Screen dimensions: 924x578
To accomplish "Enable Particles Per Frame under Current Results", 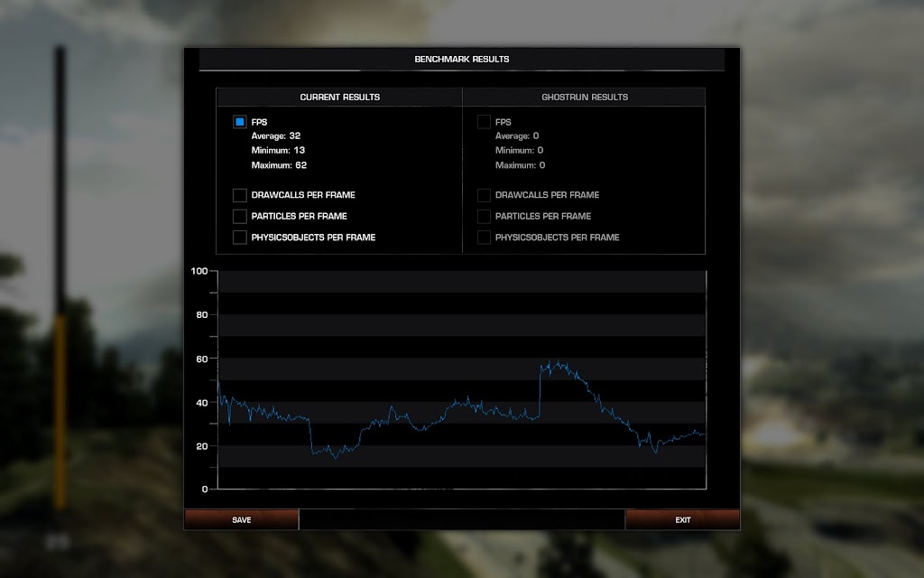I will pos(239,217).
